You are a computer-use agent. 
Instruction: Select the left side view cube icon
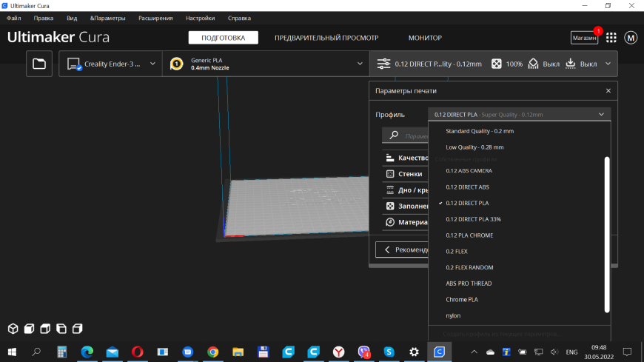click(61, 329)
